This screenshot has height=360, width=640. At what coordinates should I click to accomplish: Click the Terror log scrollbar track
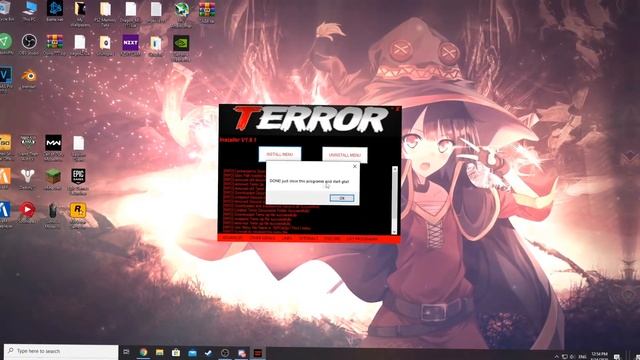coord(394,200)
